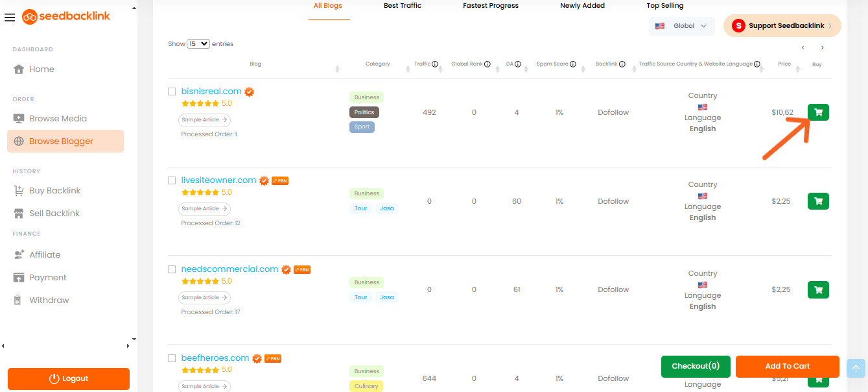Open the beefheroes.com blog link

(215, 358)
